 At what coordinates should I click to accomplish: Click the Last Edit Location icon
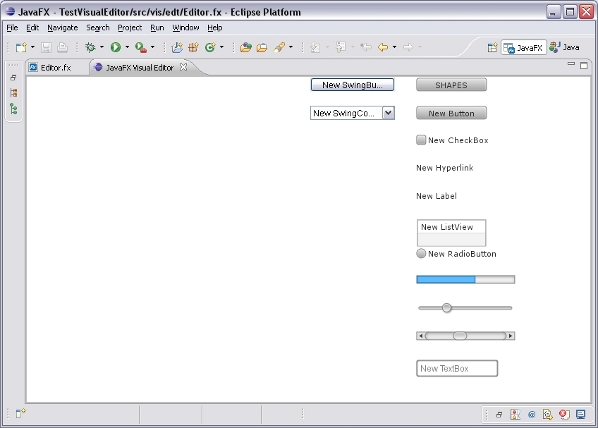[366, 47]
